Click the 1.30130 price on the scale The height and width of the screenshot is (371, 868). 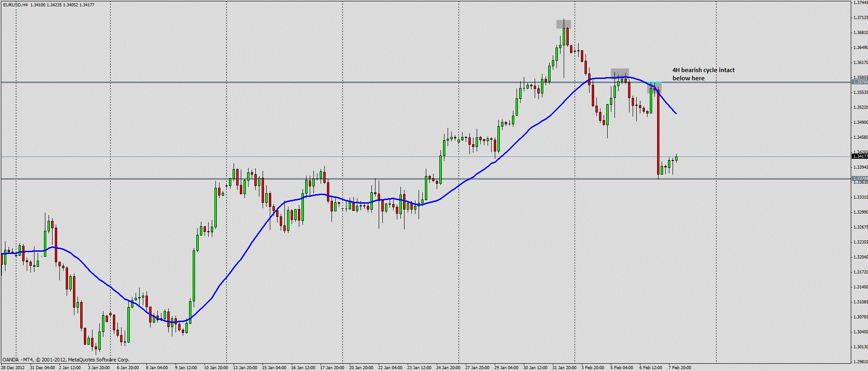860,347
